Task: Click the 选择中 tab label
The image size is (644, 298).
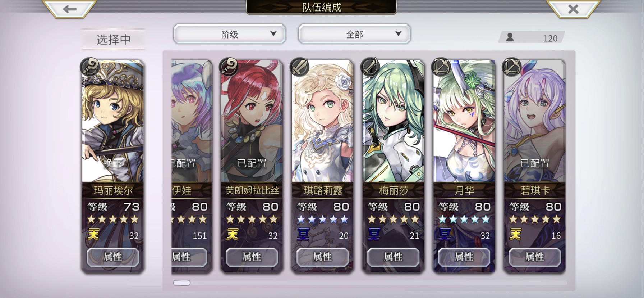Action: click(x=114, y=39)
